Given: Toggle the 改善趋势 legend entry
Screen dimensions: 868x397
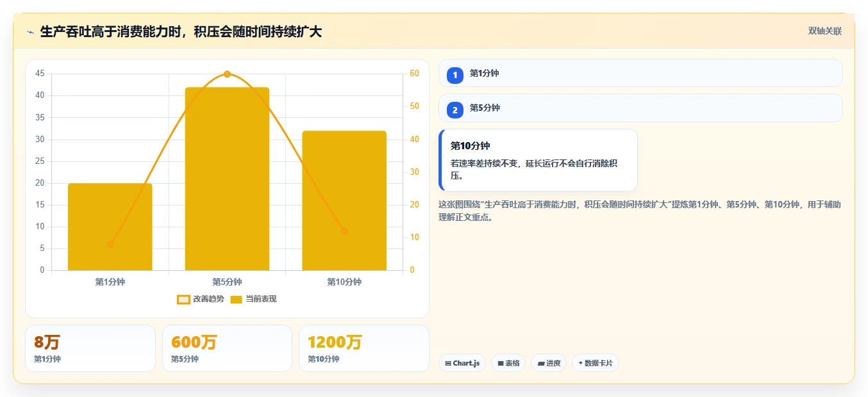Looking at the screenshot, I should pyautogui.click(x=201, y=299).
